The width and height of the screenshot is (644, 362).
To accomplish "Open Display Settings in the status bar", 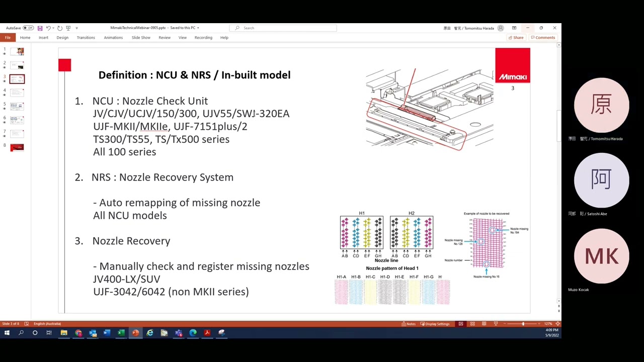I will (435, 324).
